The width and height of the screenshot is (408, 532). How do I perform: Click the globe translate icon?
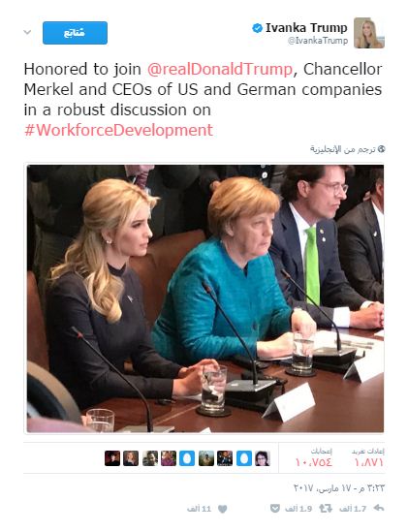click(x=381, y=149)
